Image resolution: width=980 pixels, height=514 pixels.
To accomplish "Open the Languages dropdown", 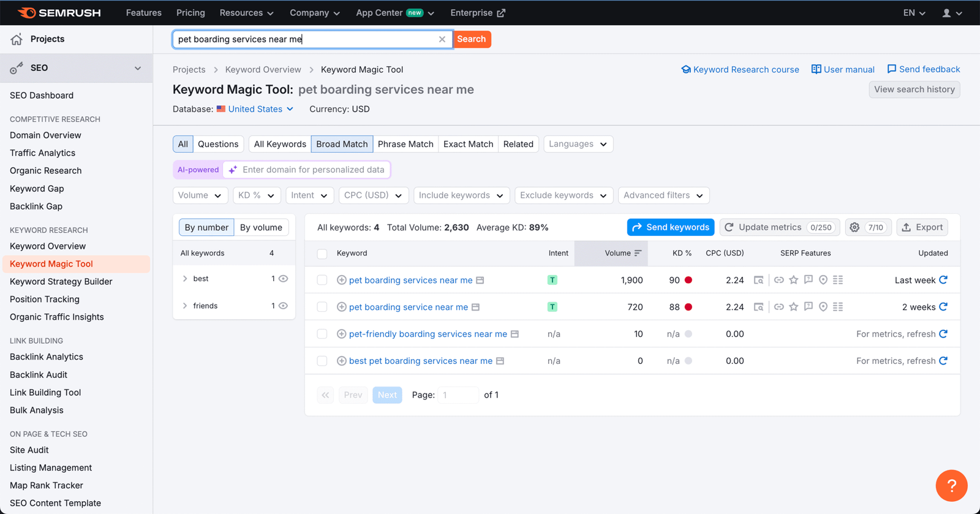I will tap(578, 144).
